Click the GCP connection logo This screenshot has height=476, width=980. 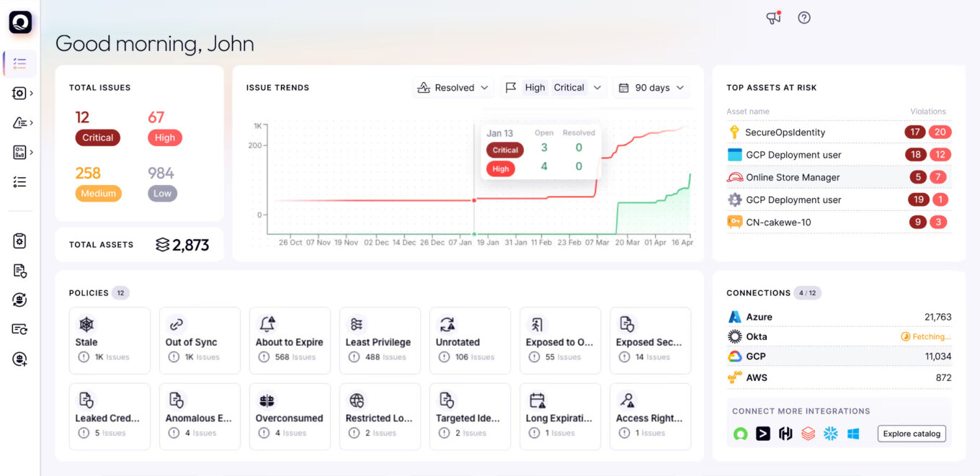pos(734,356)
